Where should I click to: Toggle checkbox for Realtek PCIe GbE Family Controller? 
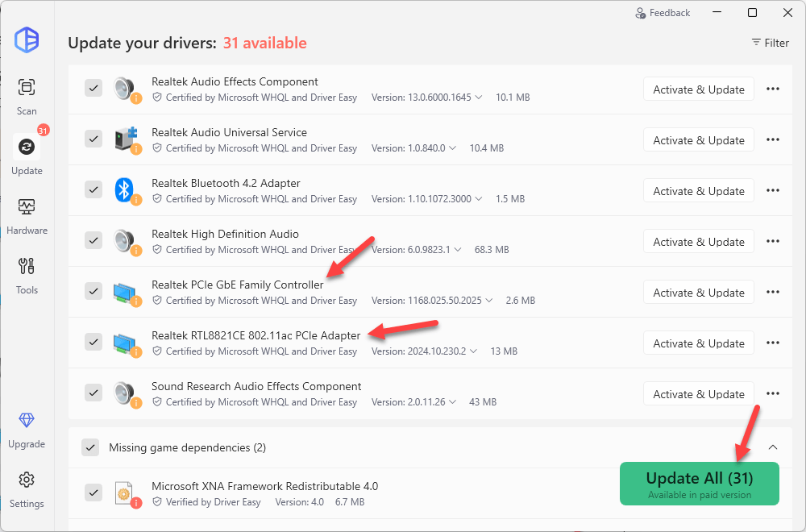tap(93, 292)
